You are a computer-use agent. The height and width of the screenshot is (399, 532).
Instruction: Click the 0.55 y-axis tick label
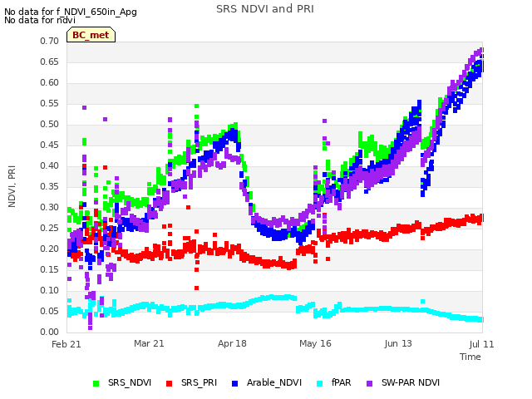click(x=50, y=103)
